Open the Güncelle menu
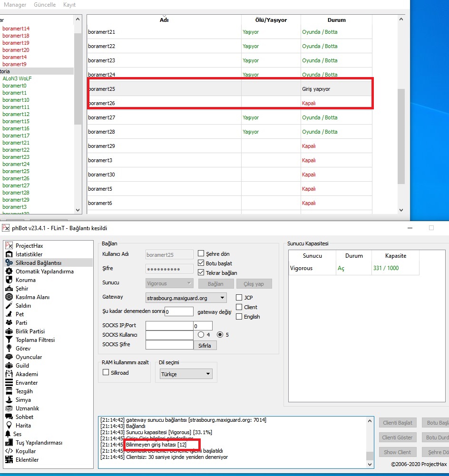 tap(44, 5)
